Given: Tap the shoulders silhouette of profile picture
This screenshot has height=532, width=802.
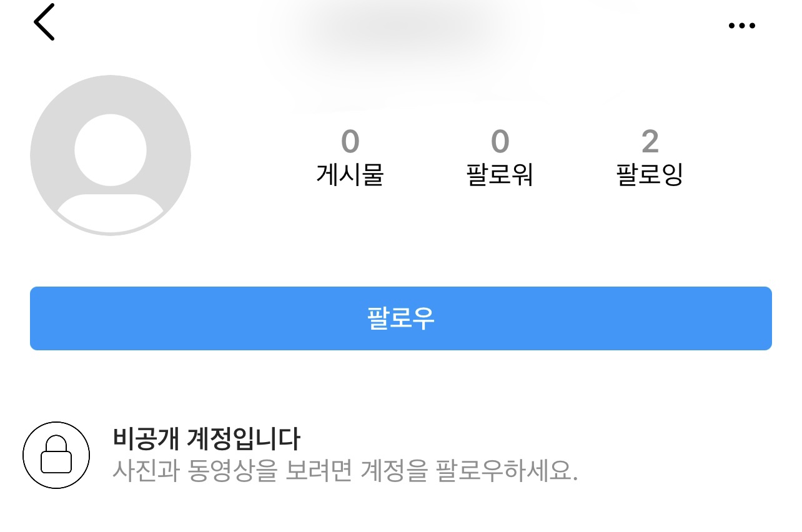Looking at the screenshot, I should (111, 213).
